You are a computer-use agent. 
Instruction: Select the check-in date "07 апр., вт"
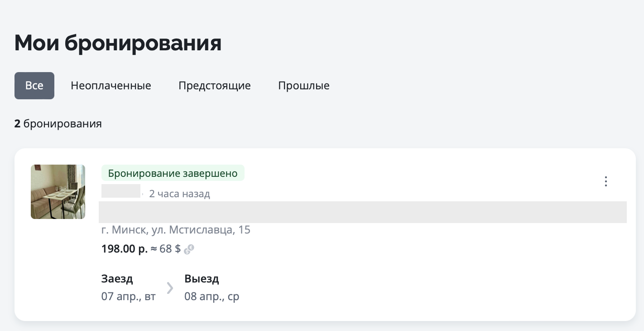coord(129,297)
